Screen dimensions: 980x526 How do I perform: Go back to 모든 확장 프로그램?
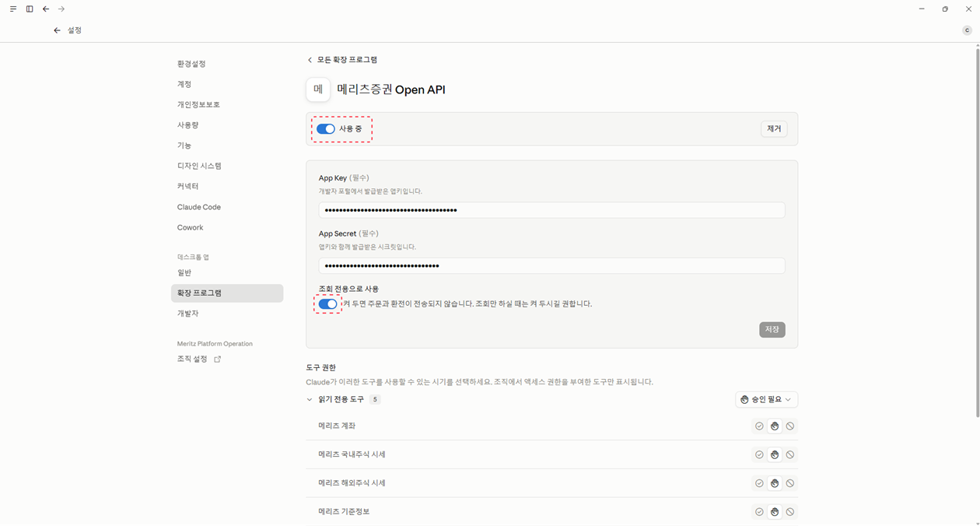(342, 60)
